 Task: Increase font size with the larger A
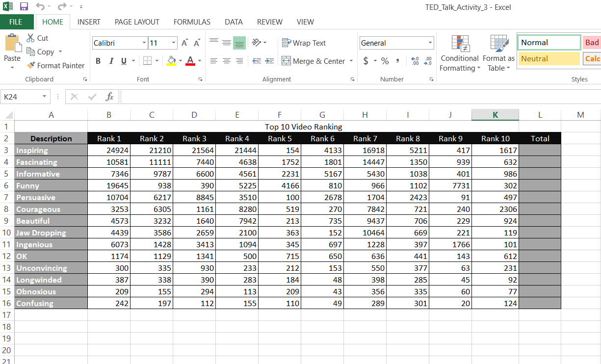click(x=185, y=43)
